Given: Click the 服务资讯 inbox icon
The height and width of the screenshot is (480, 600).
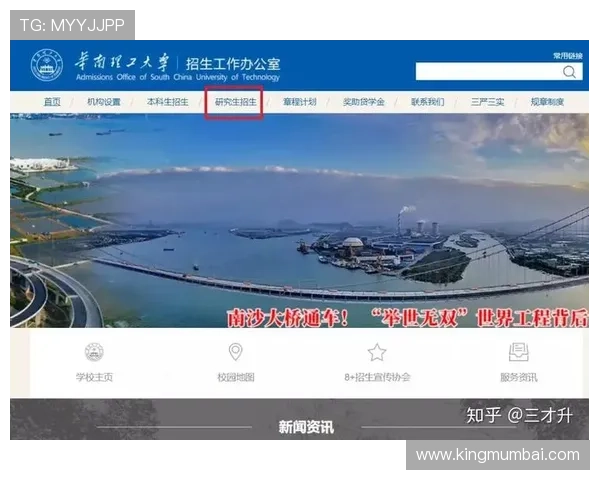Looking at the screenshot, I should pyautogui.click(x=519, y=352).
